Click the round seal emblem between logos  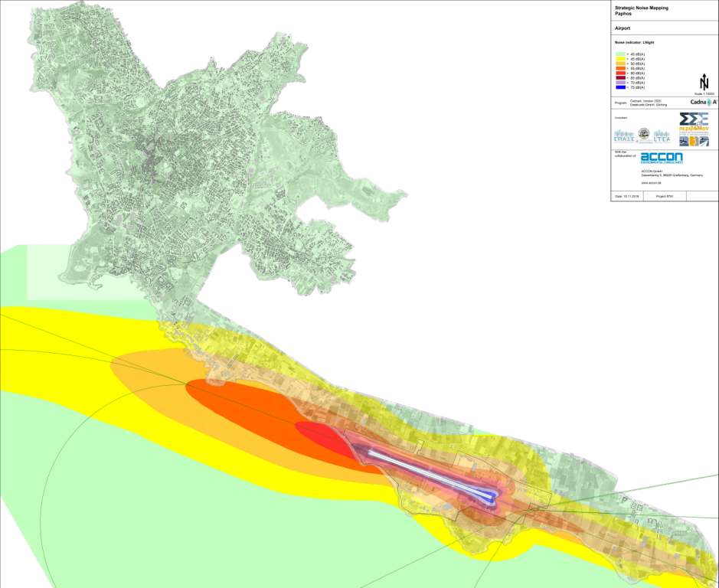[x=644, y=135]
